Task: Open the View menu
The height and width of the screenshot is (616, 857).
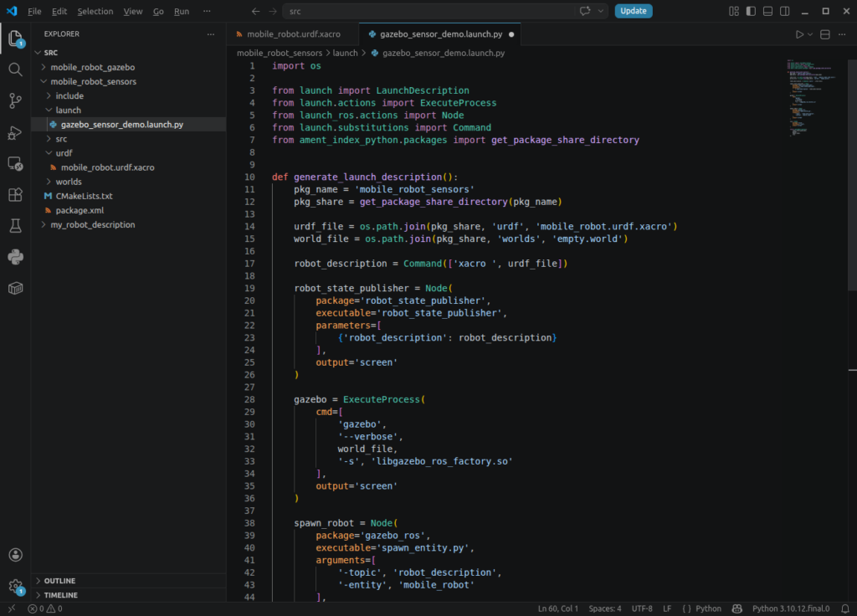Action: click(133, 11)
